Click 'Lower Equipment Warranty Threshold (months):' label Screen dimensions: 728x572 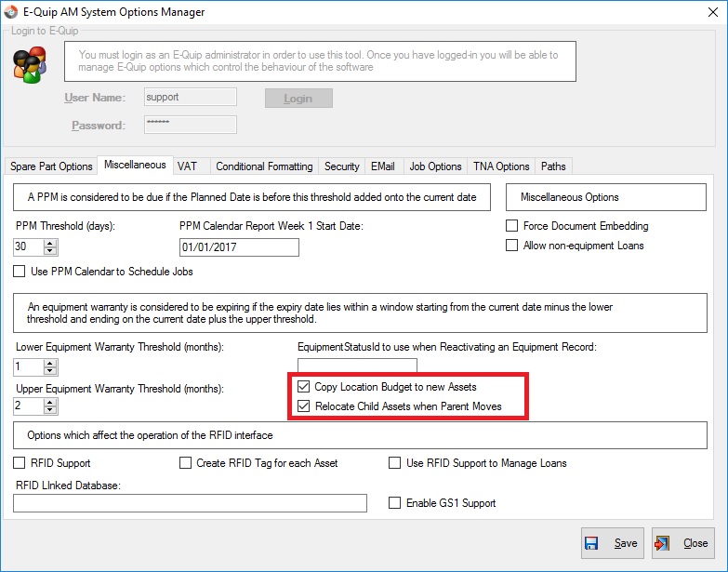[x=120, y=347]
